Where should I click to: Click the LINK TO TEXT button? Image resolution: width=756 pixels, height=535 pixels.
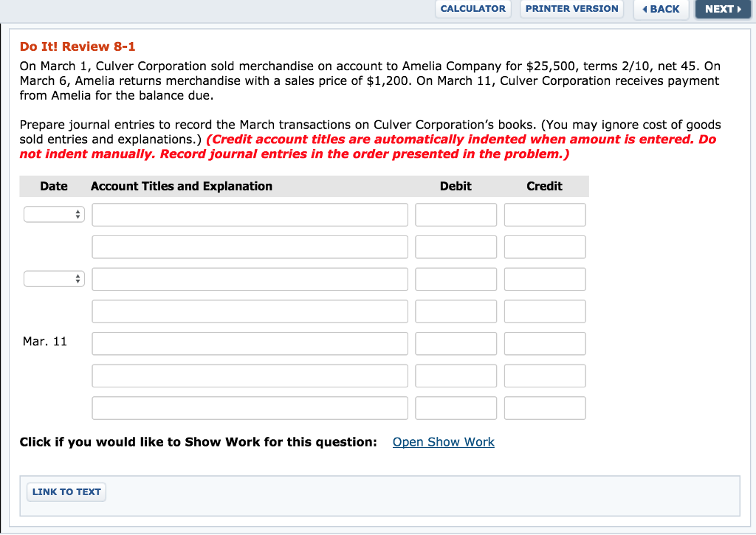pyautogui.click(x=66, y=491)
